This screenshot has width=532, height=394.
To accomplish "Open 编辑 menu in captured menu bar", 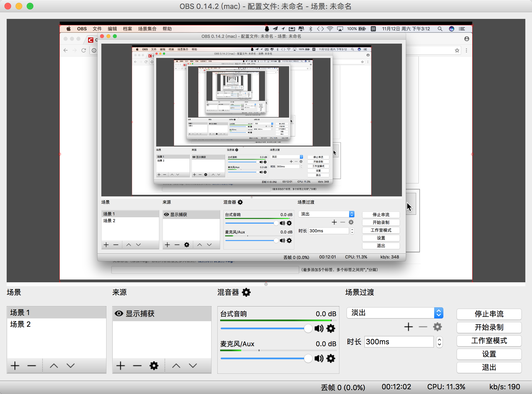I will coord(112,29).
